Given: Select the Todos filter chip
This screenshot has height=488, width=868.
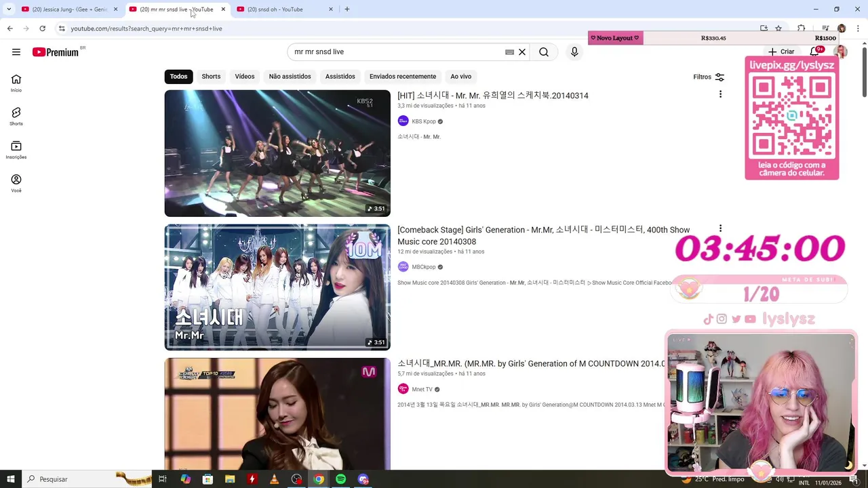Looking at the screenshot, I should coord(178,77).
